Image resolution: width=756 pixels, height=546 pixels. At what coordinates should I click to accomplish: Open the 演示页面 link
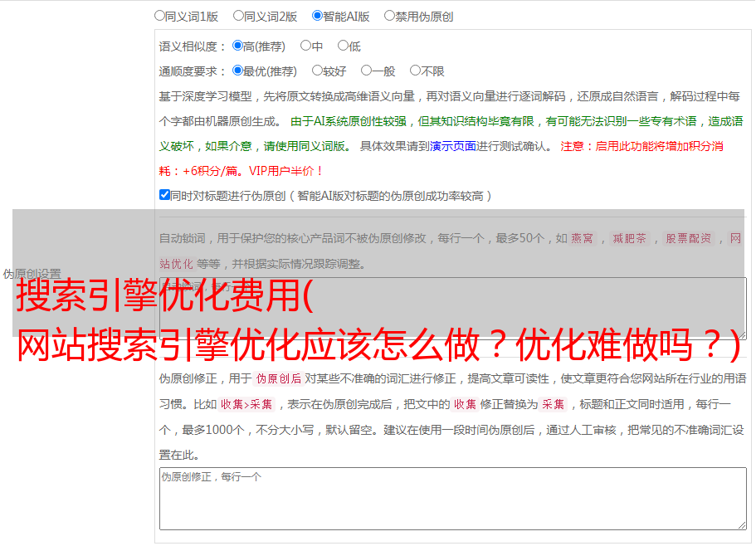click(453, 146)
